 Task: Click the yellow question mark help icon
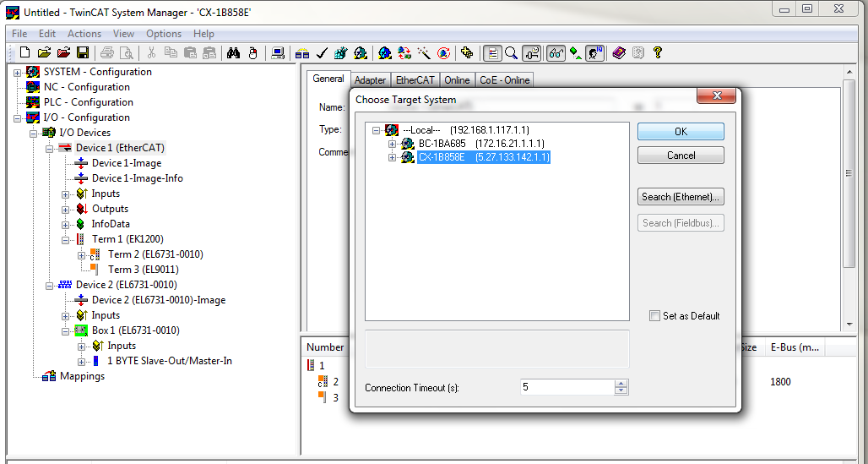pyautogui.click(x=657, y=52)
